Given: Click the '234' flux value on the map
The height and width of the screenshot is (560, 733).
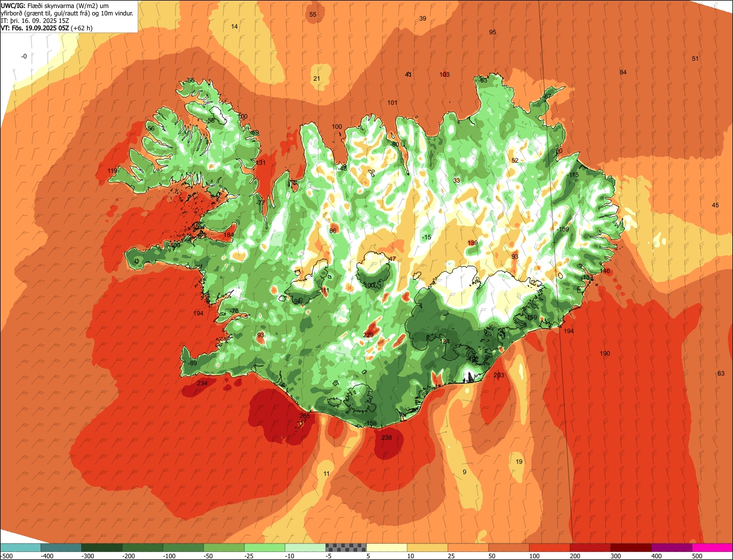Looking at the screenshot, I should (202, 383).
